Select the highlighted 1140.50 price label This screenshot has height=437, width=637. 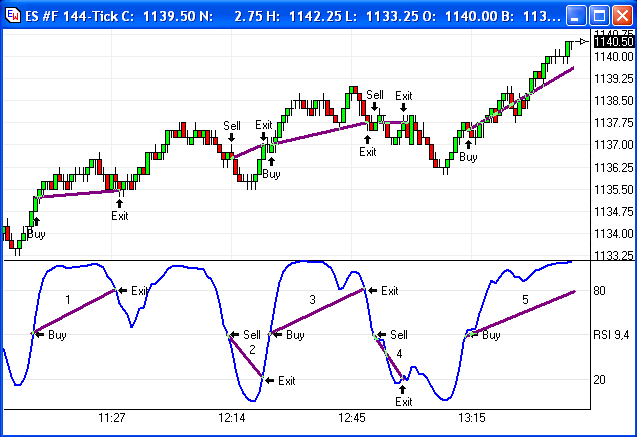pos(612,41)
